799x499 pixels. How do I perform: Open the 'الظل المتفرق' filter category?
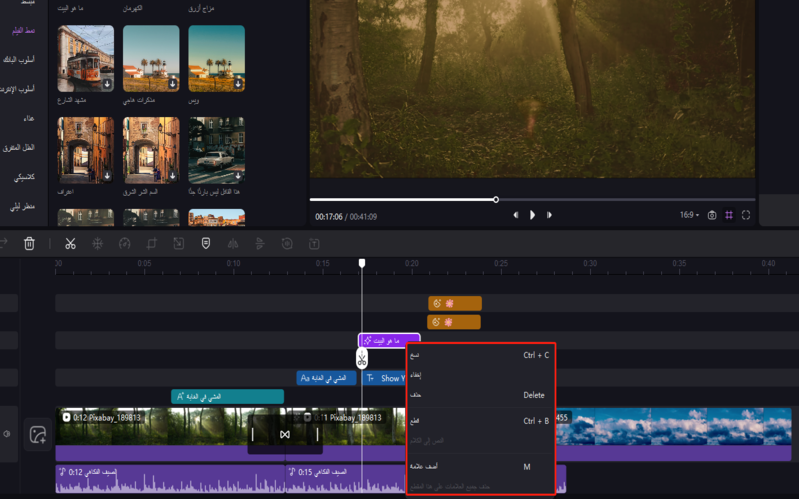tap(18, 148)
